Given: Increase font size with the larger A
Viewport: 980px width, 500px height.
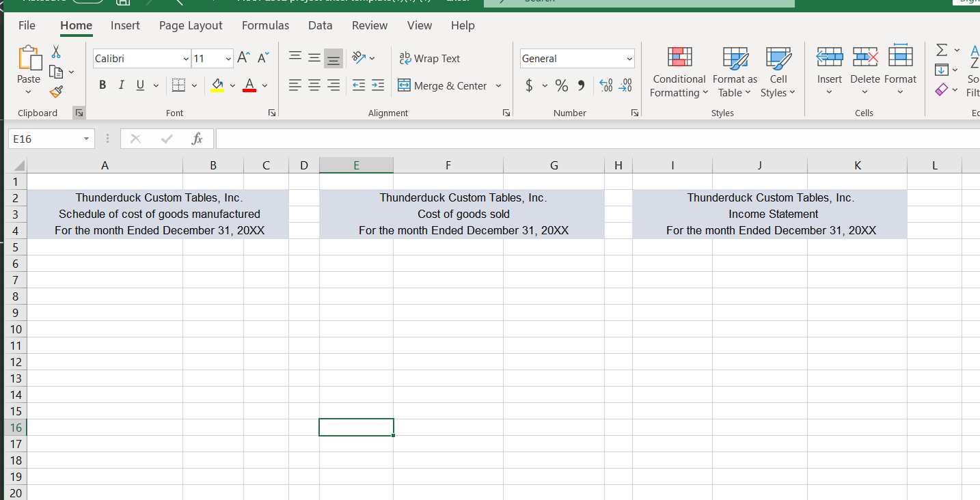Looking at the screenshot, I should (243, 59).
